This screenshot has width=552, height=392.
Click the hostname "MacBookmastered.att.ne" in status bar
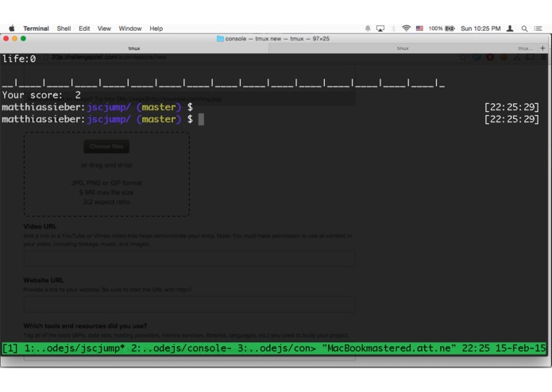pos(389,348)
